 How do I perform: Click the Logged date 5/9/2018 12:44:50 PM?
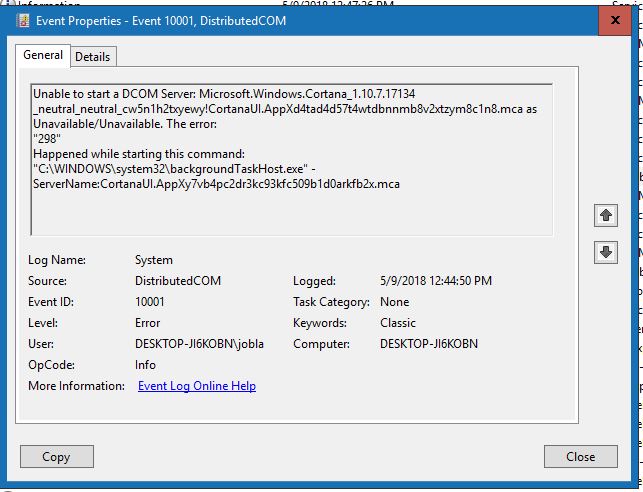[x=436, y=281]
